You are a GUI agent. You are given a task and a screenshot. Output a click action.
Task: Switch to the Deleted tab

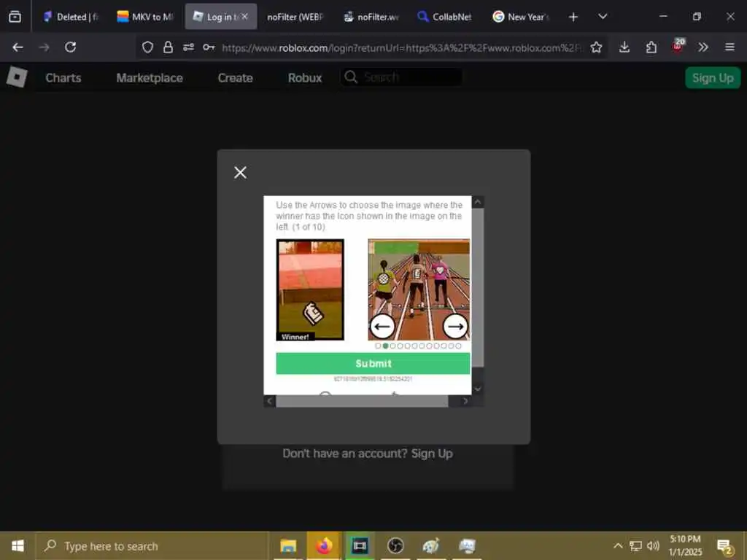tap(71, 17)
